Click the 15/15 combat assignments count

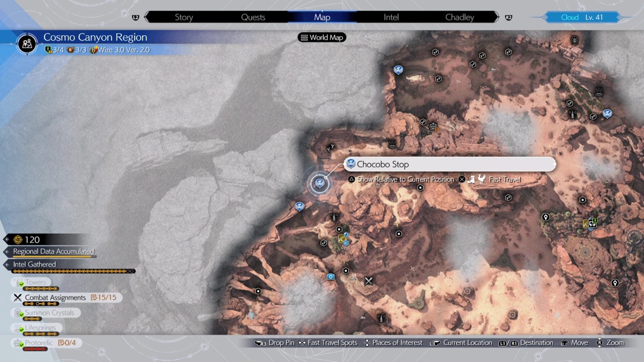click(104, 297)
